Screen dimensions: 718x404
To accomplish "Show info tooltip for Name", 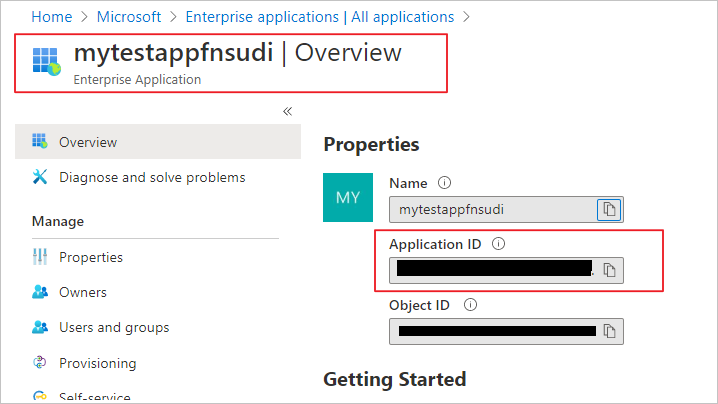I will point(444,183).
